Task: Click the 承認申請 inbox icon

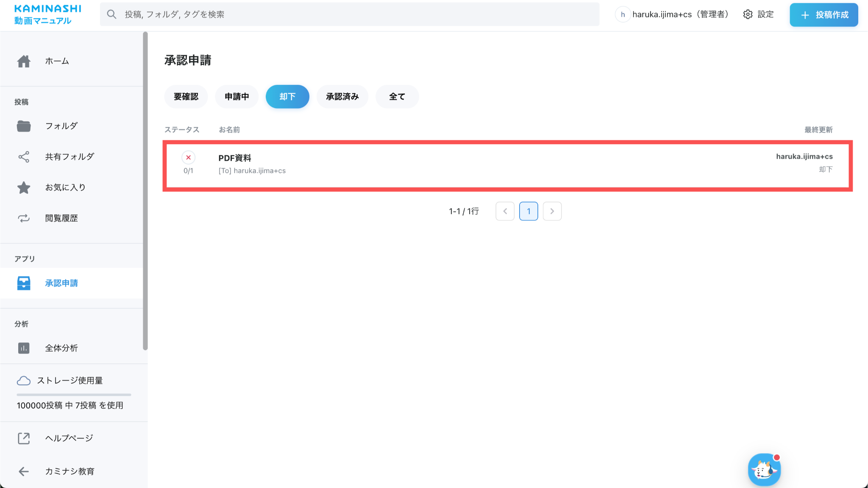Action: (x=24, y=283)
